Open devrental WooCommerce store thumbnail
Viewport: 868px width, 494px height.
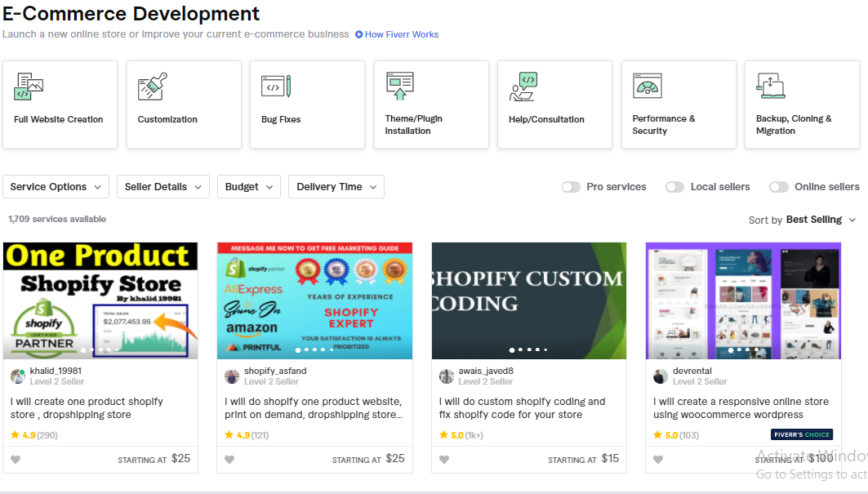tap(743, 300)
